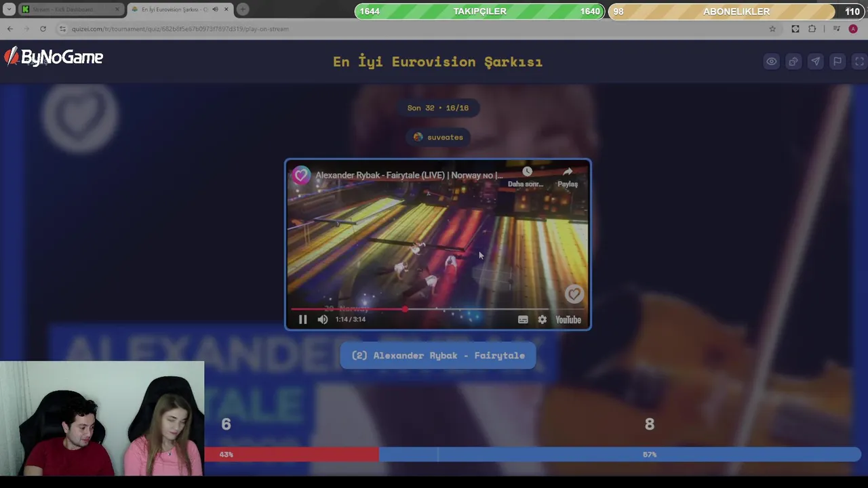
Task: Bookmark this page with star icon
Action: tap(772, 28)
